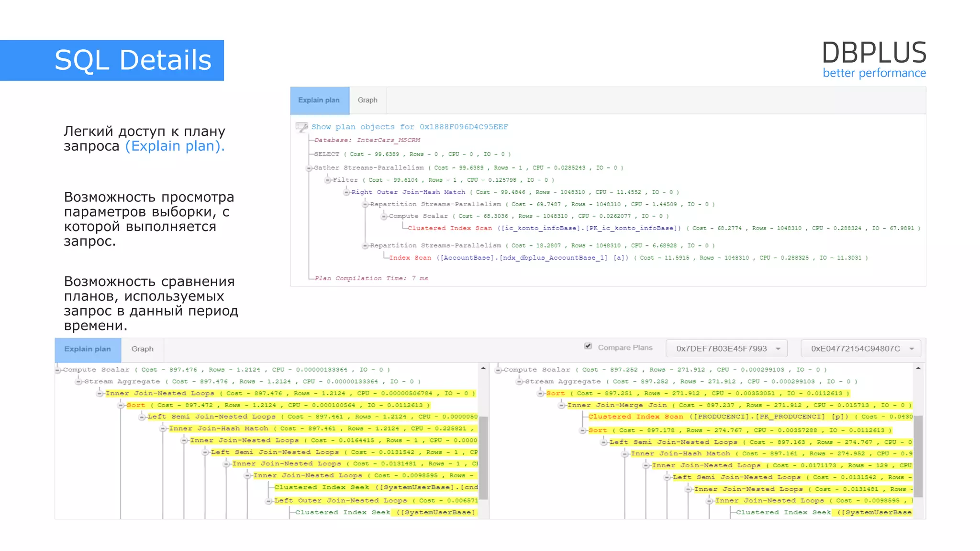
Task: Click the DBPLUS better performance logo
Action: click(874, 60)
